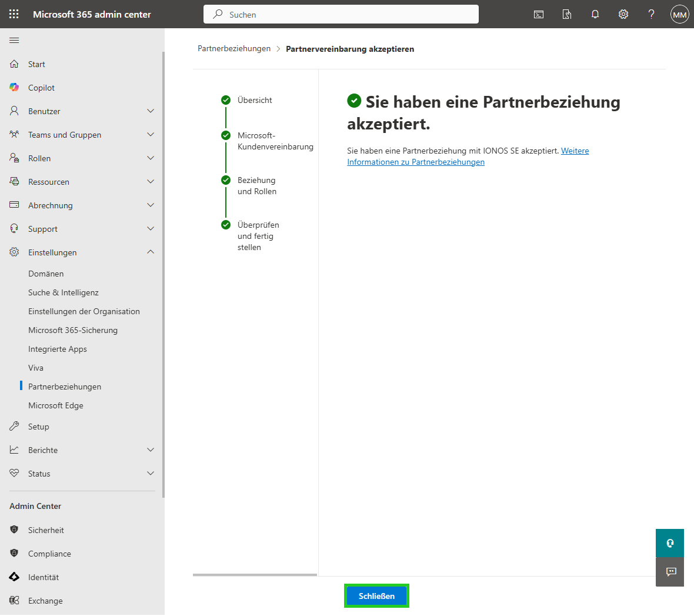This screenshot has height=616, width=694.
Task: Expand the Benutzer chevron
Action: (x=151, y=111)
